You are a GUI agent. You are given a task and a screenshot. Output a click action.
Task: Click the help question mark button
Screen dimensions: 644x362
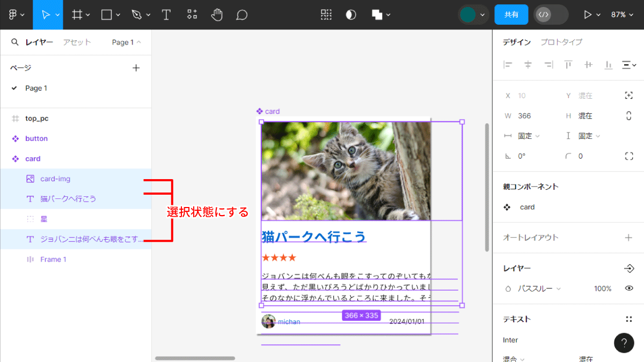click(624, 343)
